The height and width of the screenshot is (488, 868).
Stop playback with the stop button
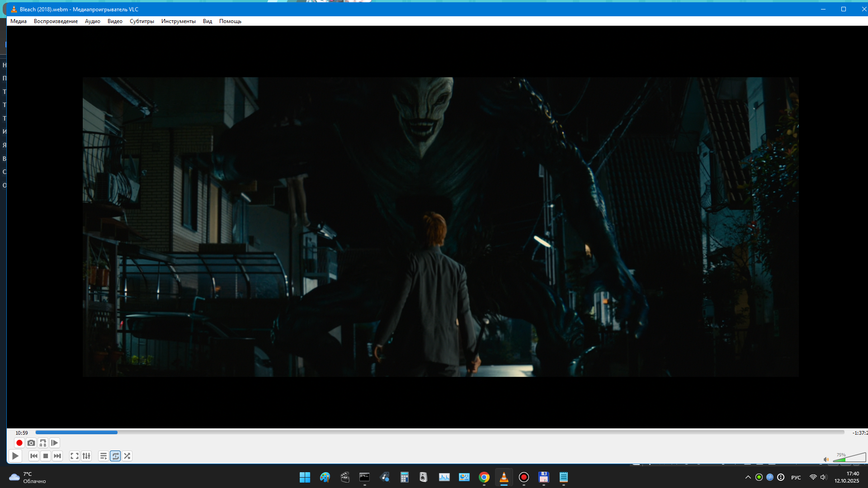46,456
